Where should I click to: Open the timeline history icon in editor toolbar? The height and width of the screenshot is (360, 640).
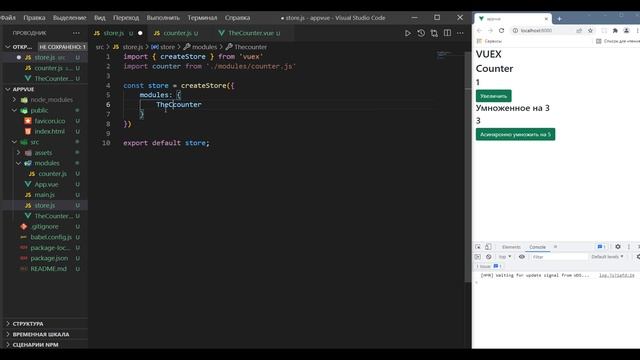point(421,33)
